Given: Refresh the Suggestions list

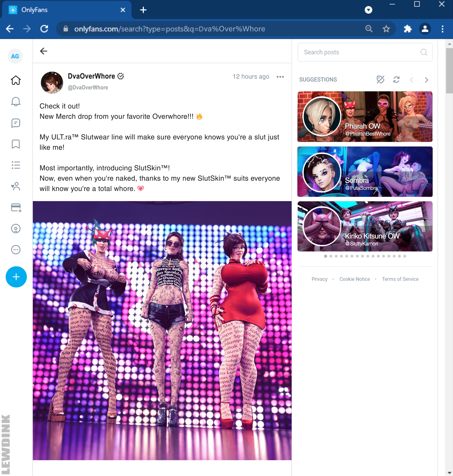Looking at the screenshot, I should (396, 79).
